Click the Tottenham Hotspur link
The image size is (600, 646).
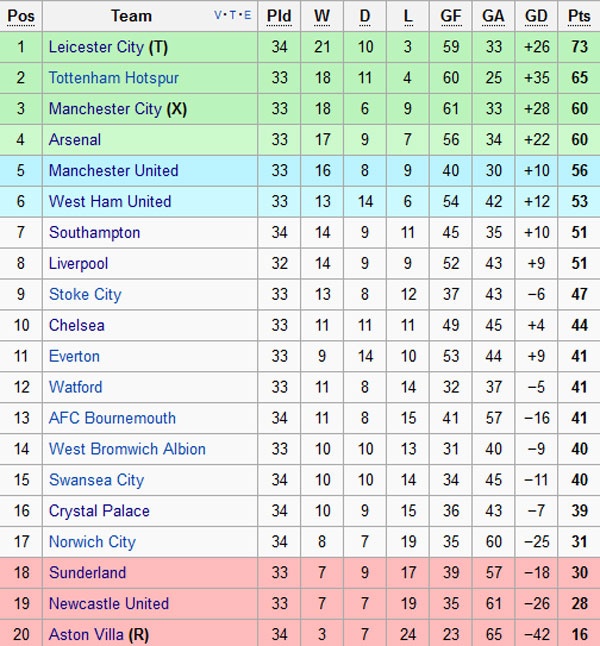(x=113, y=78)
